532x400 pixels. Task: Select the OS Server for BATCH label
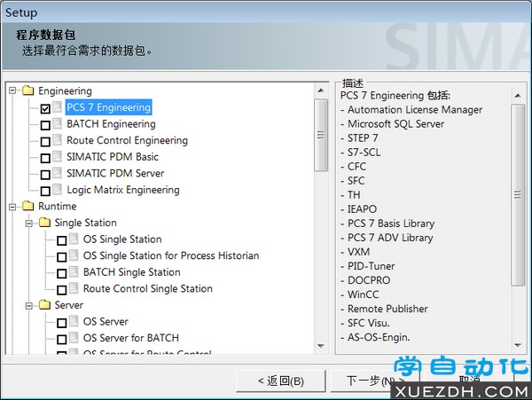coord(131,338)
